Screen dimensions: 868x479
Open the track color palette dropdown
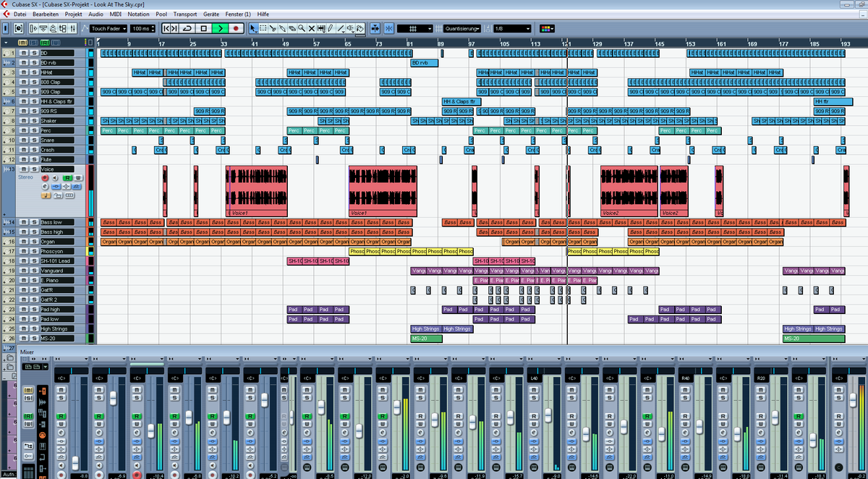(x=547, y=28)
